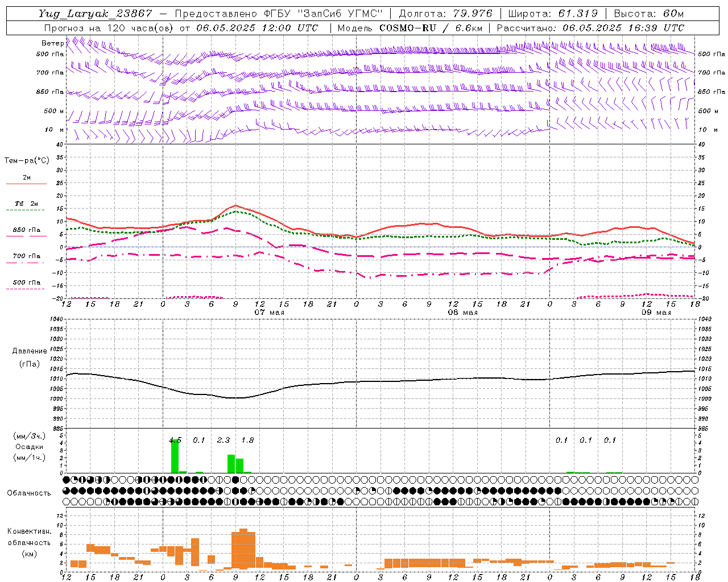Click the (мм/3ч.) precipitation unit label
This screenshot has height=582, width=728.
click(29, 436)
